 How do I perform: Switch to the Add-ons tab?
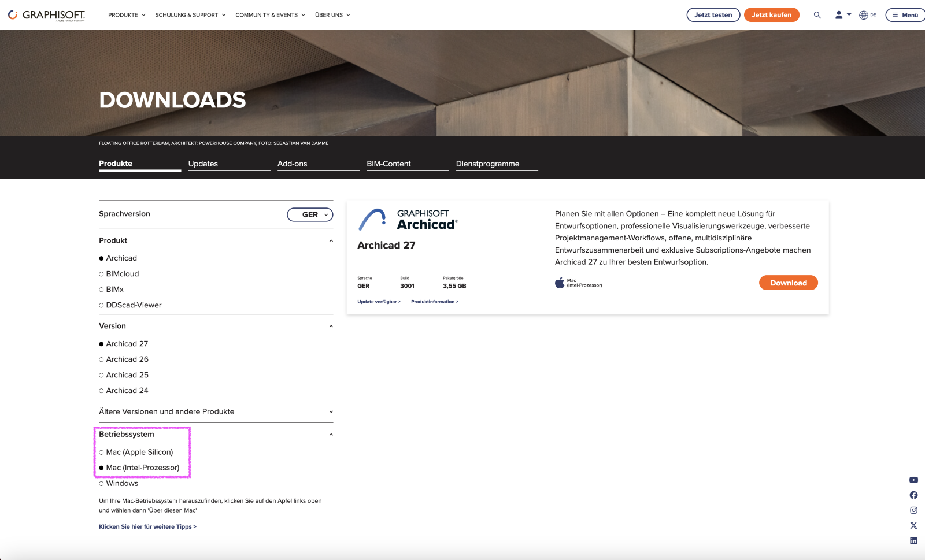click(x=318, y=164)
